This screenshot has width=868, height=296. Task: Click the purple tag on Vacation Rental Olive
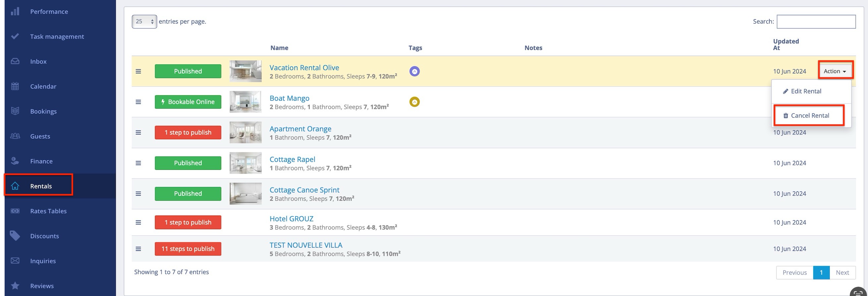(414, 71)
